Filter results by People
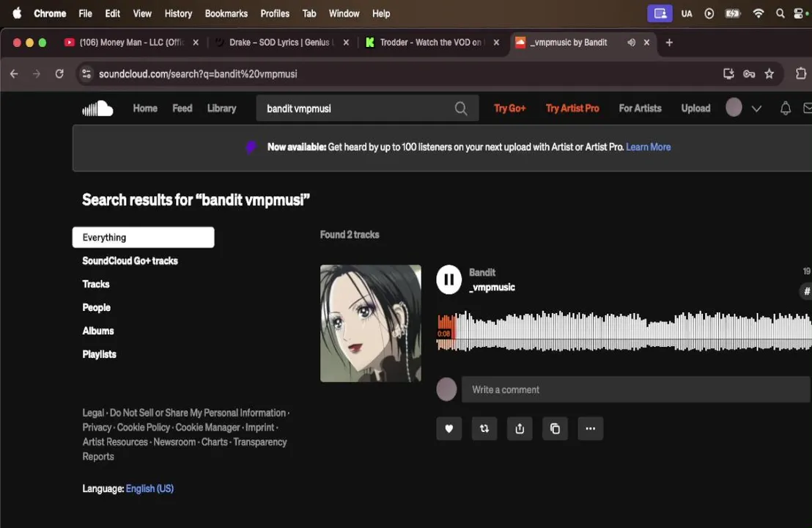The image size is (812, 528). (96, 307)
